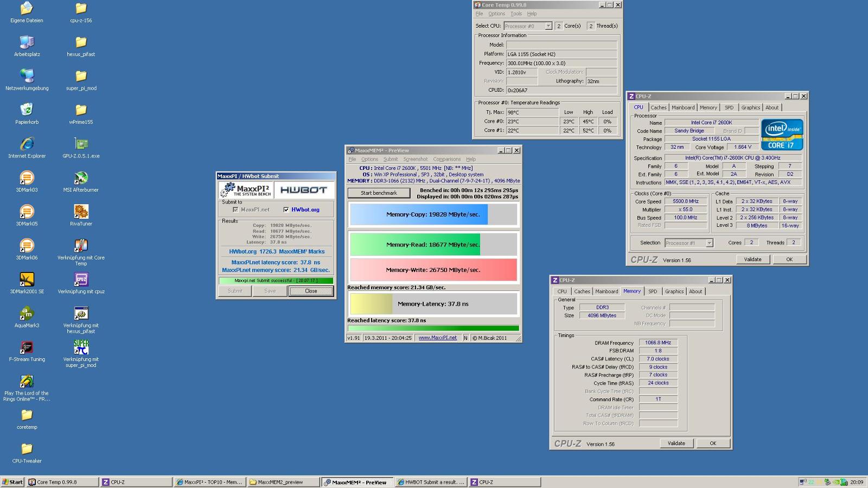Switch to Caches tab in upper CPU-Z

pyautogui.click(x=658, y=107)
